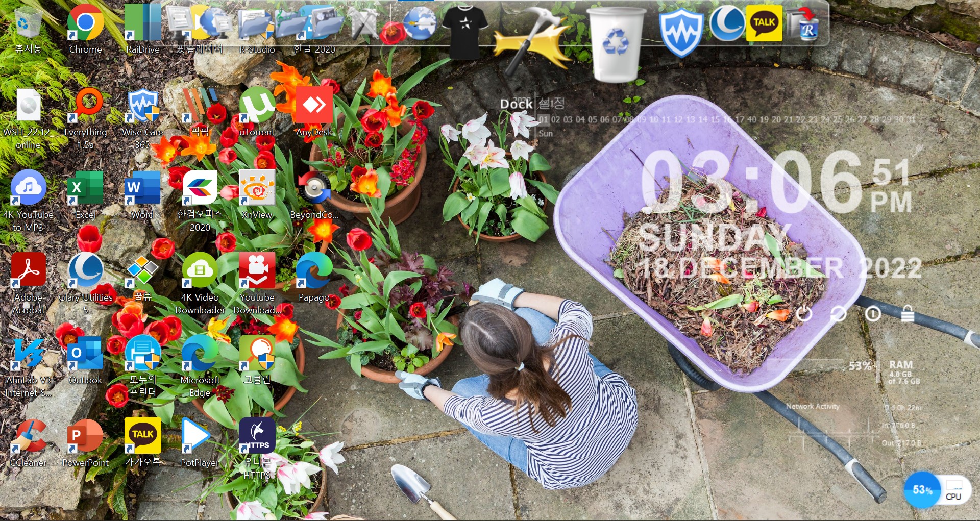Open the white recycle bin in the dock
This screenshot has width=980, height=521.
coord(617,45)
